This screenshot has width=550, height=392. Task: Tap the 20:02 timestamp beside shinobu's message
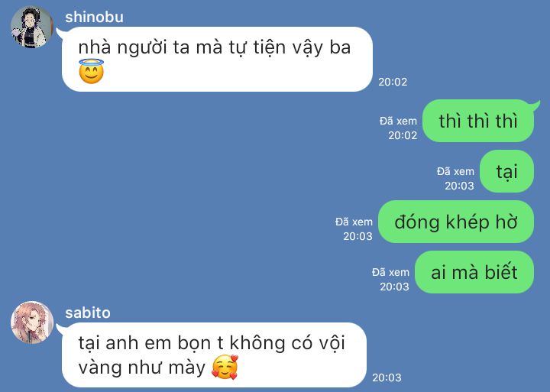(393, 82)
